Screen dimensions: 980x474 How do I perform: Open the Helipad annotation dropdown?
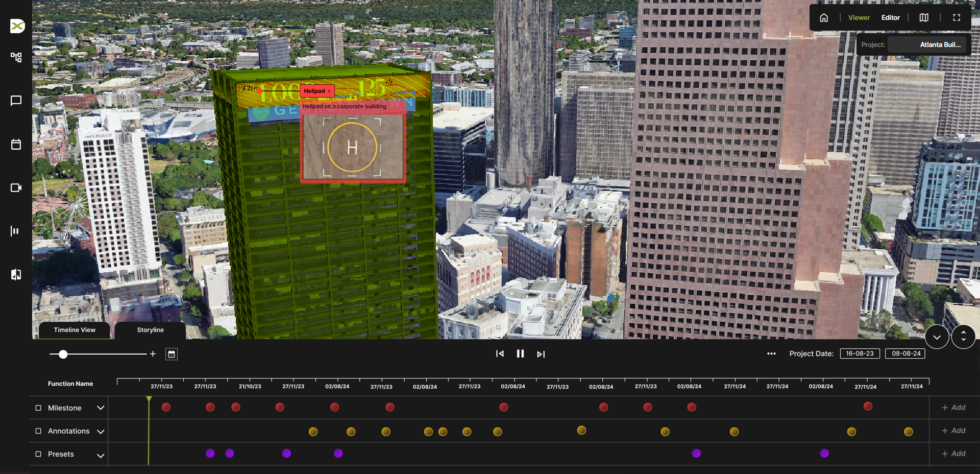329,91
